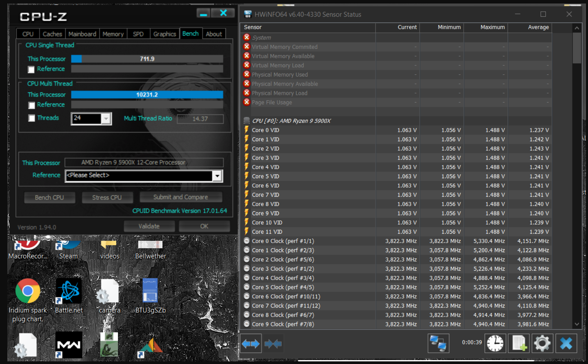Screen dimensions: 588x364
Task: Click the Bench CPU button
Action: [x=49, y=197]
